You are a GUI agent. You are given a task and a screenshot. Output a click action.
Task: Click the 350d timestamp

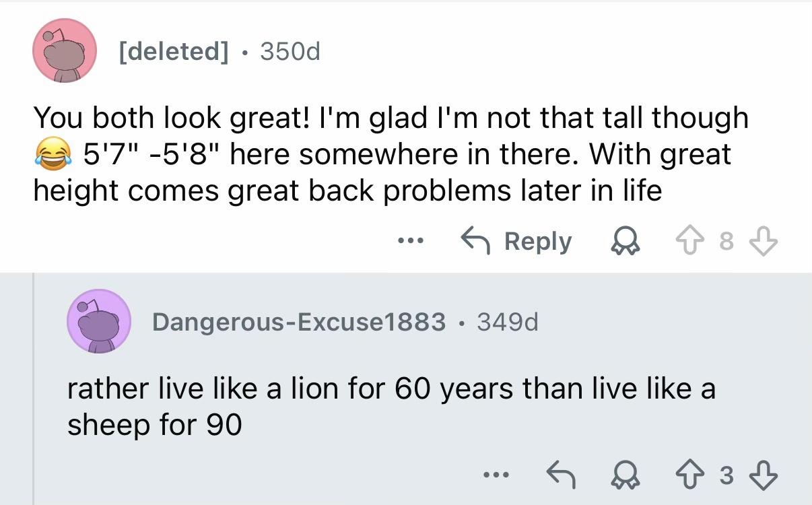click(x=290, y=51)
